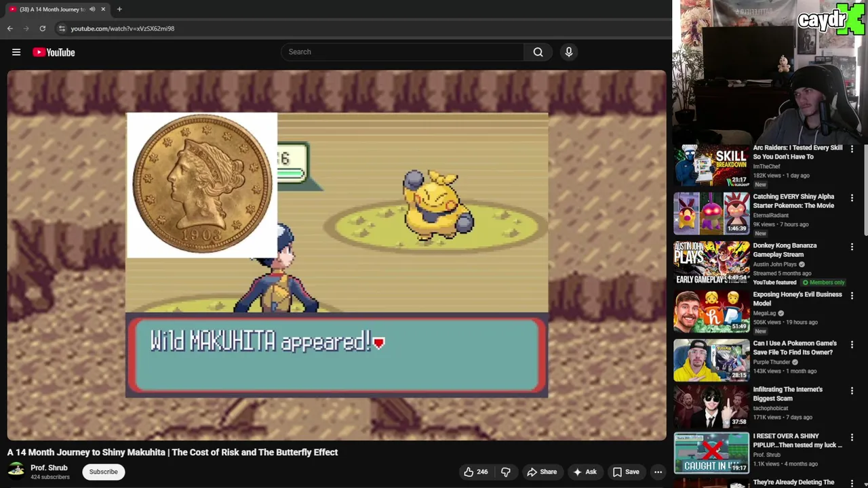Viewport: 868px width, 488px height.
Task: Go to YouTube home via logo
Action: click(x=54, y=52)
